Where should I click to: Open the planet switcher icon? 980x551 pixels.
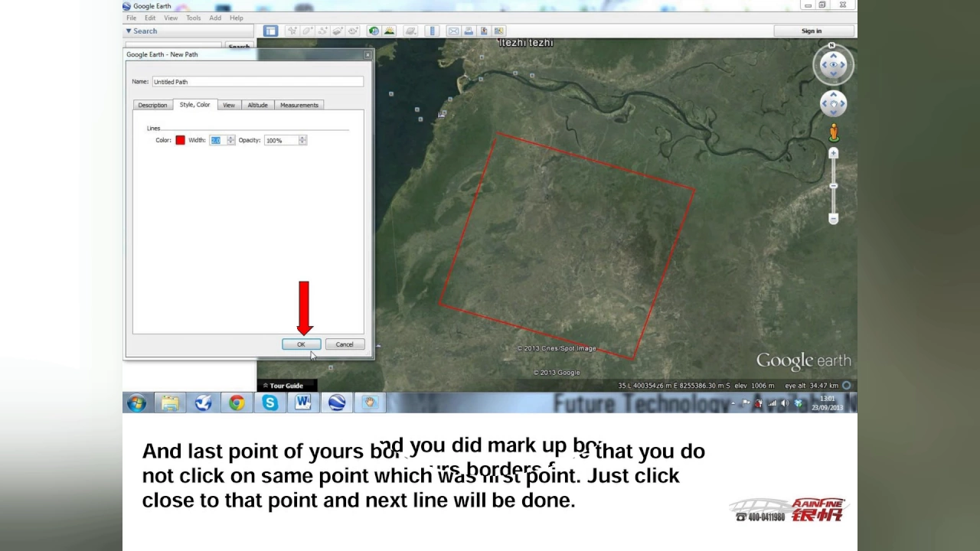pos(411,31)
